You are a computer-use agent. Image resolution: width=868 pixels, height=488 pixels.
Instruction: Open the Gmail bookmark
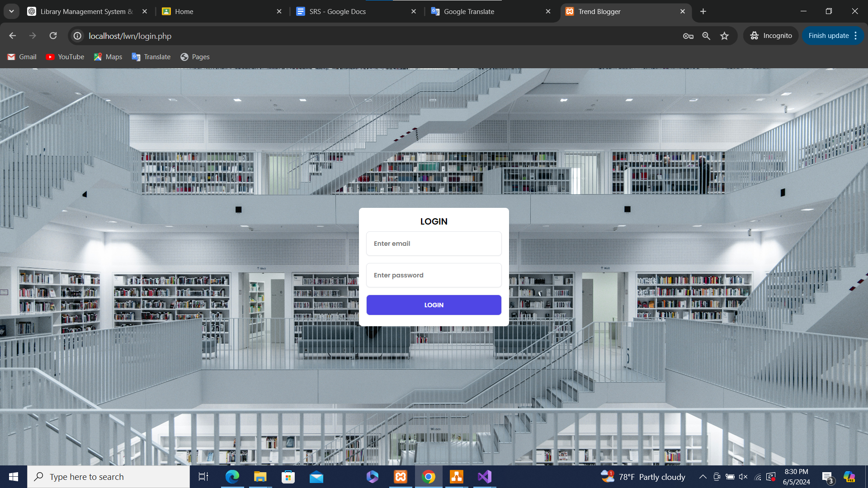point(22,57)
